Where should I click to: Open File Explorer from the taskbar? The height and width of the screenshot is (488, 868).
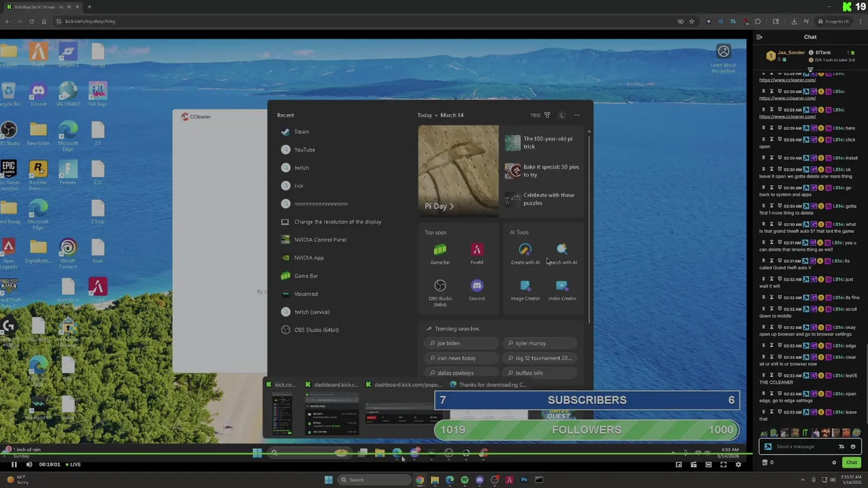click(435, 480)
